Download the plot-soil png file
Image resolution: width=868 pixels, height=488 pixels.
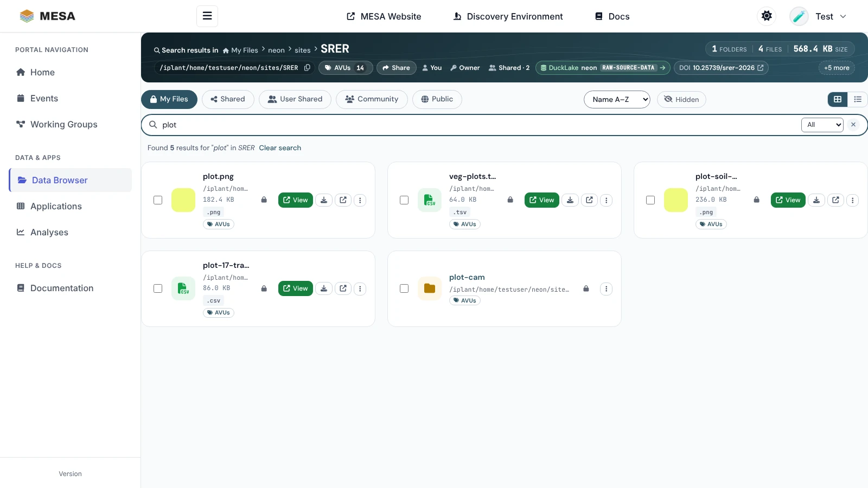816,200
